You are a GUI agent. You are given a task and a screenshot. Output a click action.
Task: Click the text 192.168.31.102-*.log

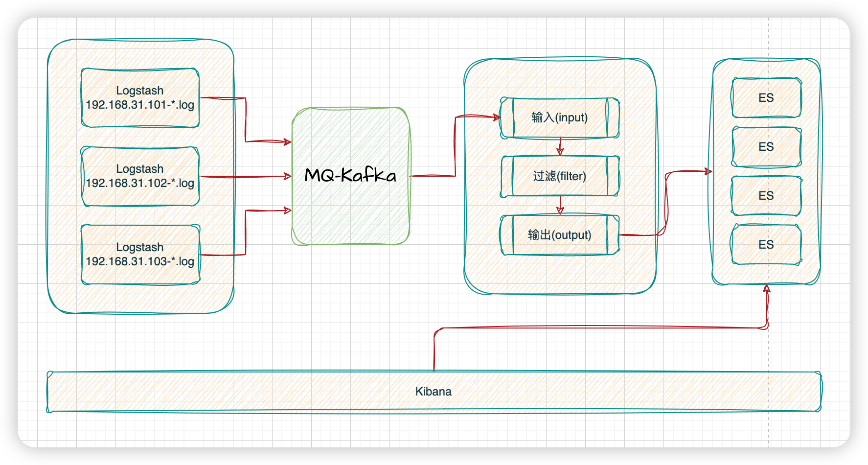coord(140,183)
